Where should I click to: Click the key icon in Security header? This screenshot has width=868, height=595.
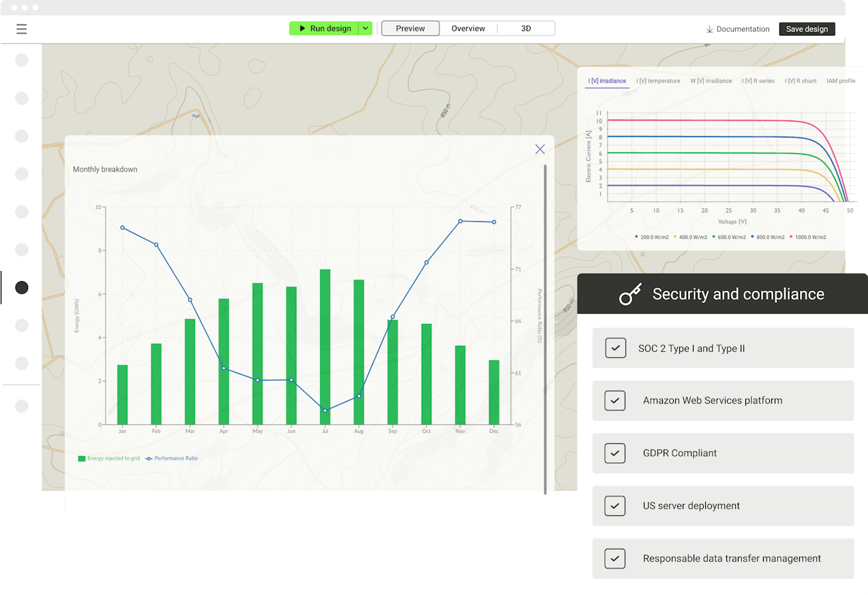[630, 295]
